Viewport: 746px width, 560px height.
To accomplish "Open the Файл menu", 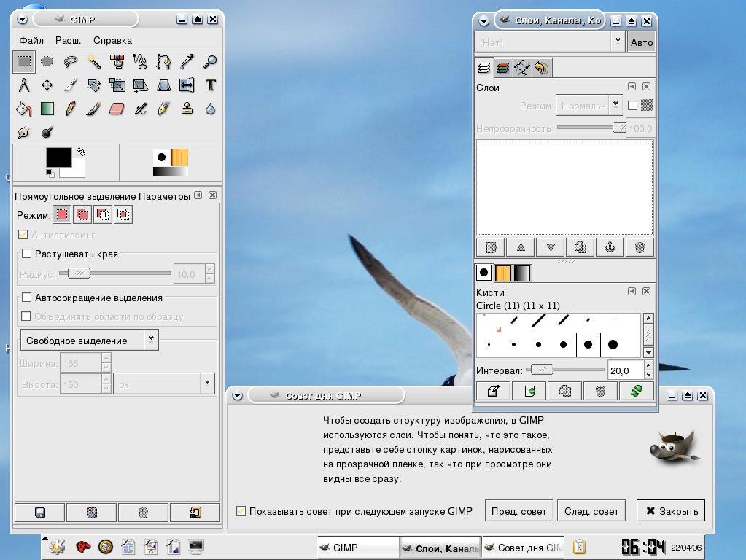I will (31, 40).
